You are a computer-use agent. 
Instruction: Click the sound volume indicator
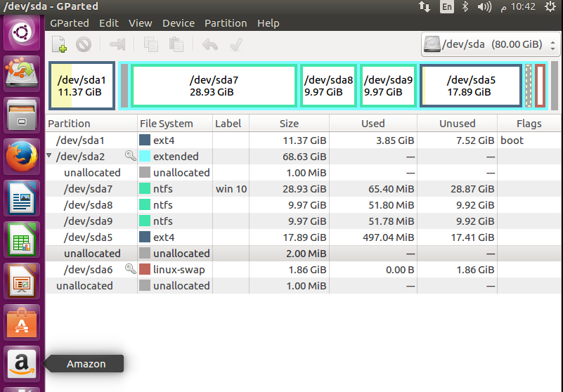pos(484,7)
